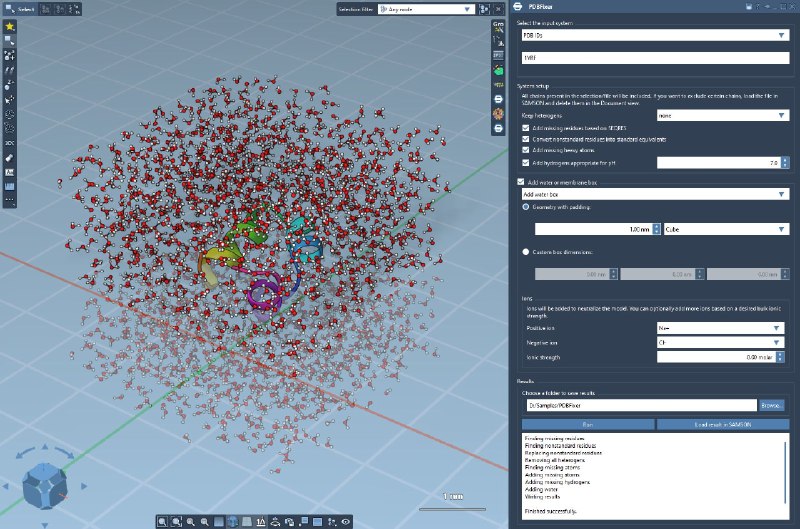Viewport: 800px width, 529px height.
Task: Click the results folder path field
Action: click(x=642, y=405)
